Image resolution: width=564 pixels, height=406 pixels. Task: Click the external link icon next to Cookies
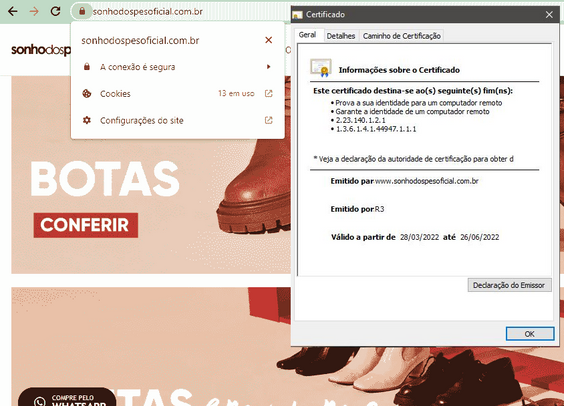[x=268, y=93]
